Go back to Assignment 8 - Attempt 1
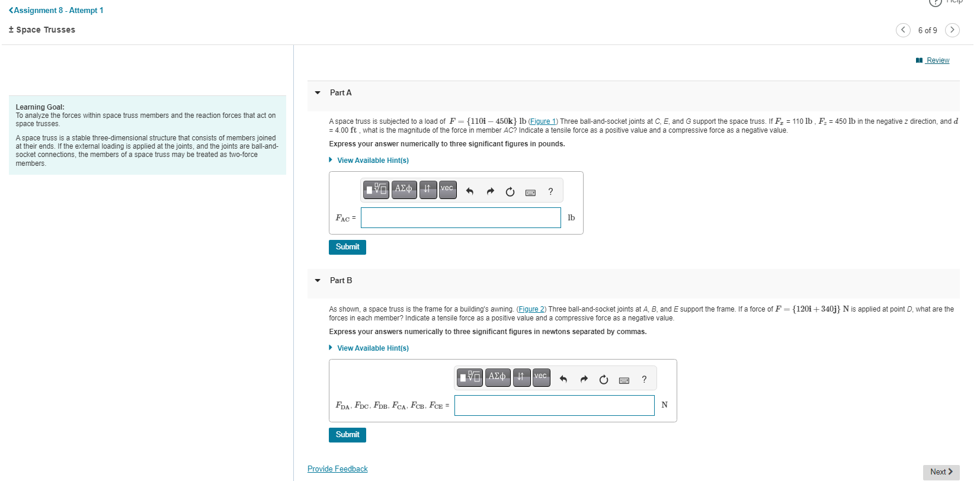 coord(56,10)
